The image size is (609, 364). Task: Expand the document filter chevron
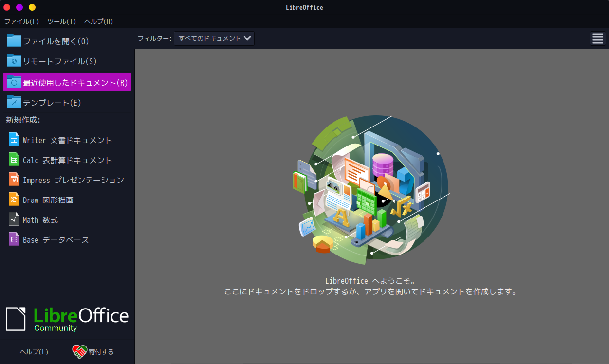[x=247, y=38]
